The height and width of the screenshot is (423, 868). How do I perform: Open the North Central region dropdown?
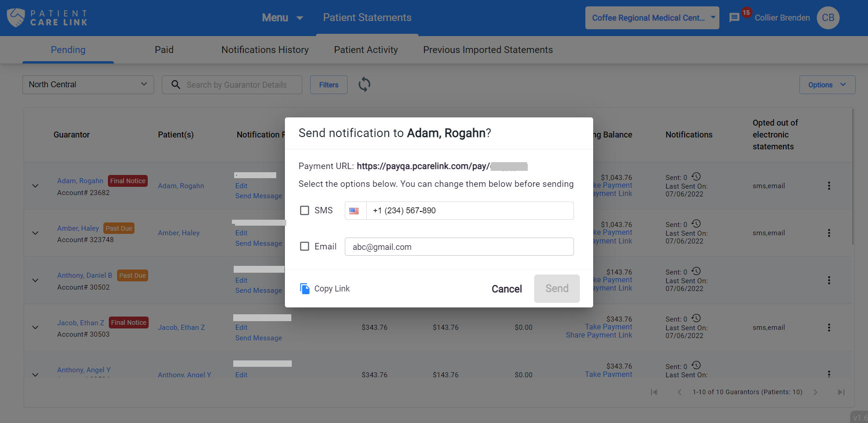pos(88,85)
